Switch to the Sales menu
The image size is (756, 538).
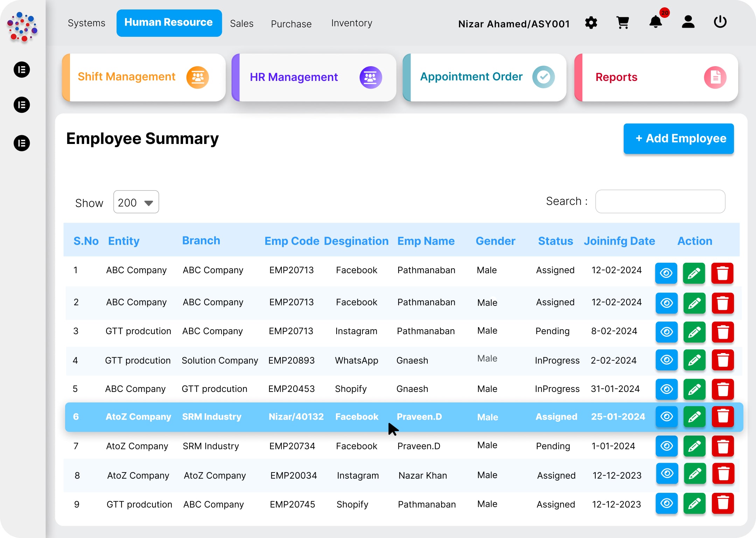[x=241, y=23]
